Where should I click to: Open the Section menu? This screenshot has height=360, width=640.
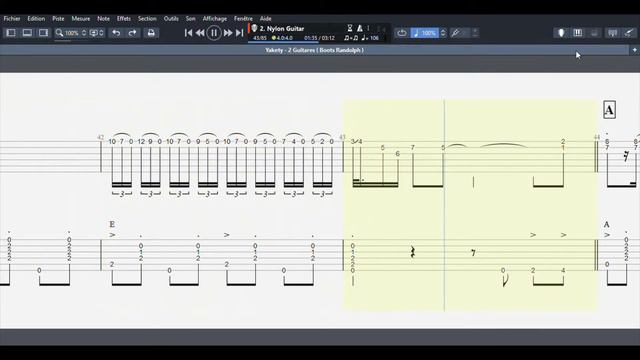click(x=147, y=18)
